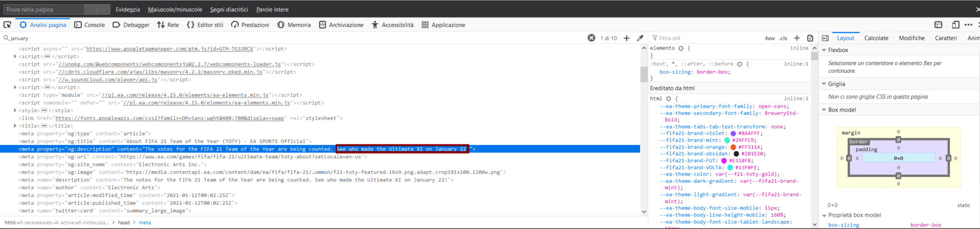
Task: Toggle Parole intere whole-word matching
Action: 272,9
